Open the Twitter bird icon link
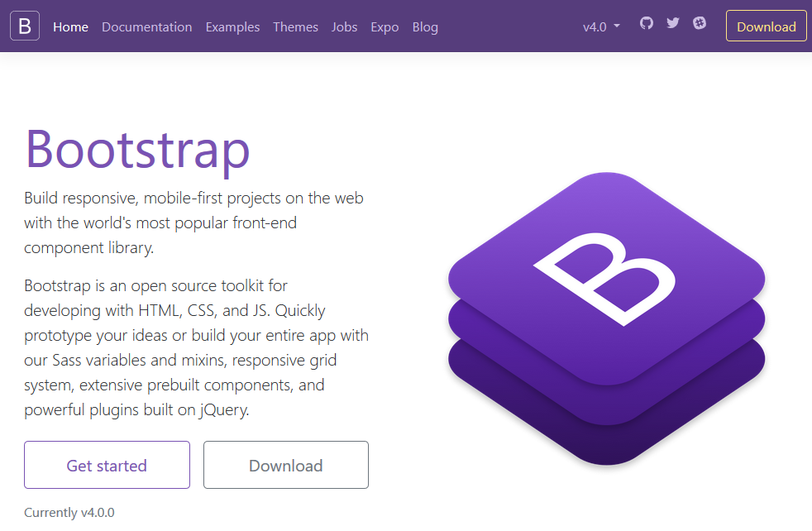Viewport: 812px width, 531px height. (x=673, y=23)
